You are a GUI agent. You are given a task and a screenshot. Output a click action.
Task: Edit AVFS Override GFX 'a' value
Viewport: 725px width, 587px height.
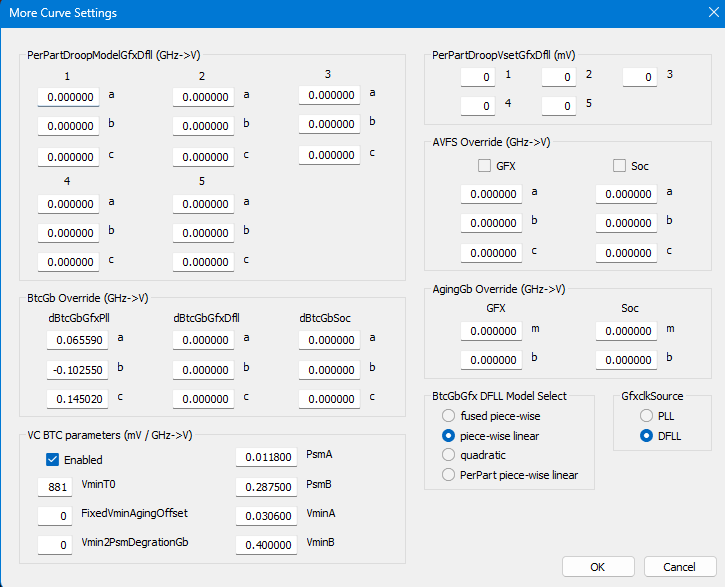click(x=492, y=194)
